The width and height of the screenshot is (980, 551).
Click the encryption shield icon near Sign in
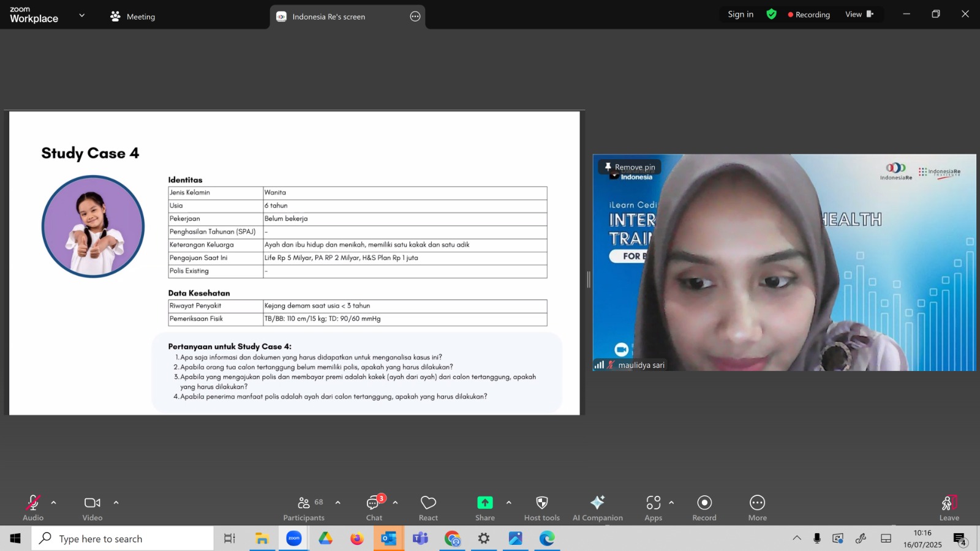click(x=771, y=14)
